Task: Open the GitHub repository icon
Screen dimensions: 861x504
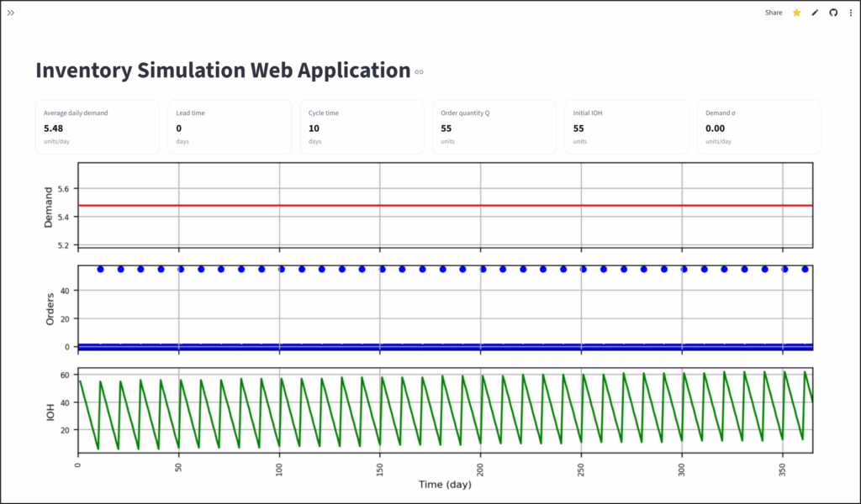Action: coord(833,13)
